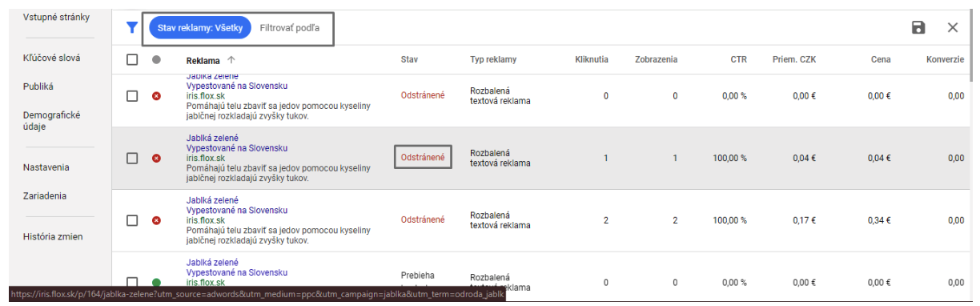
Task: Click the grey status dot column header
Action: point(156,59)
